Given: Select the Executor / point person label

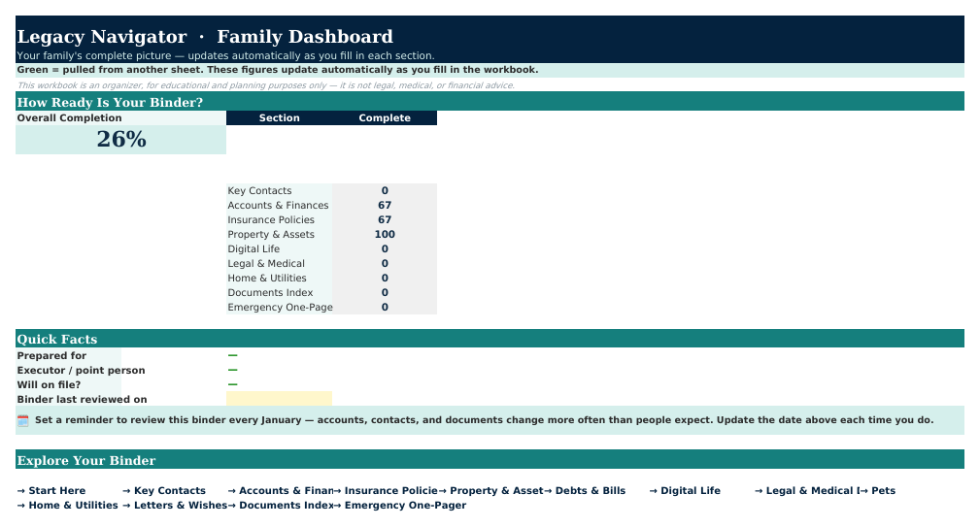Looking at the screenshot, I should 81,371.
